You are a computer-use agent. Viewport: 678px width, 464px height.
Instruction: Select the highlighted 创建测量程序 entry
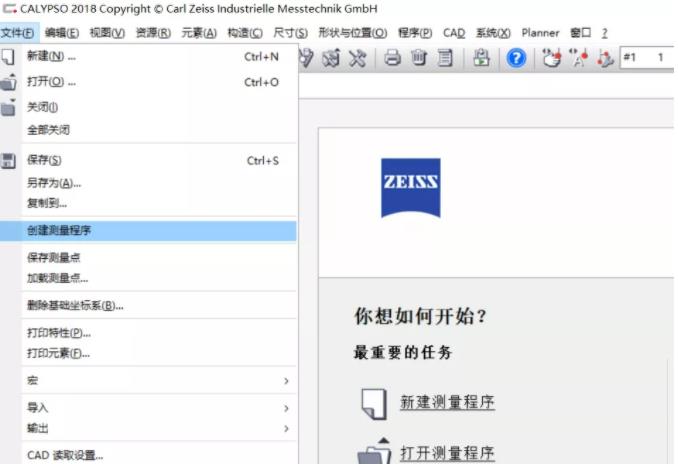coord(148,230)
